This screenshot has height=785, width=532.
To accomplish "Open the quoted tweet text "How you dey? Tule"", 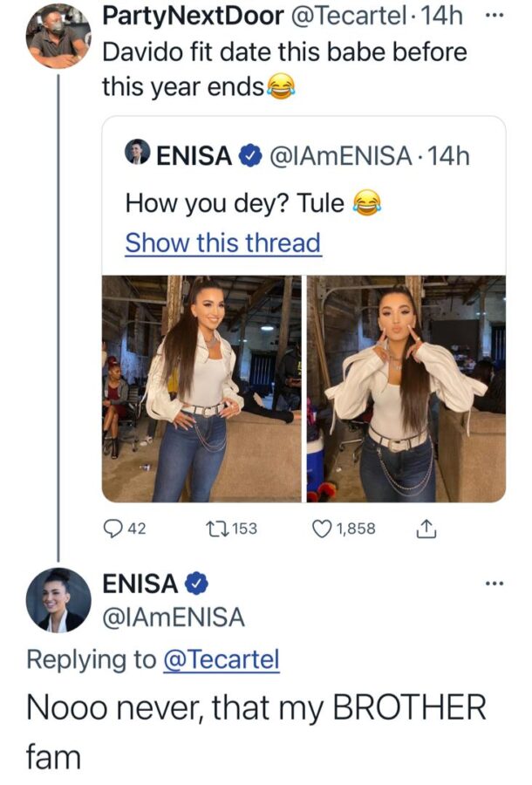I will click(235, 203).
